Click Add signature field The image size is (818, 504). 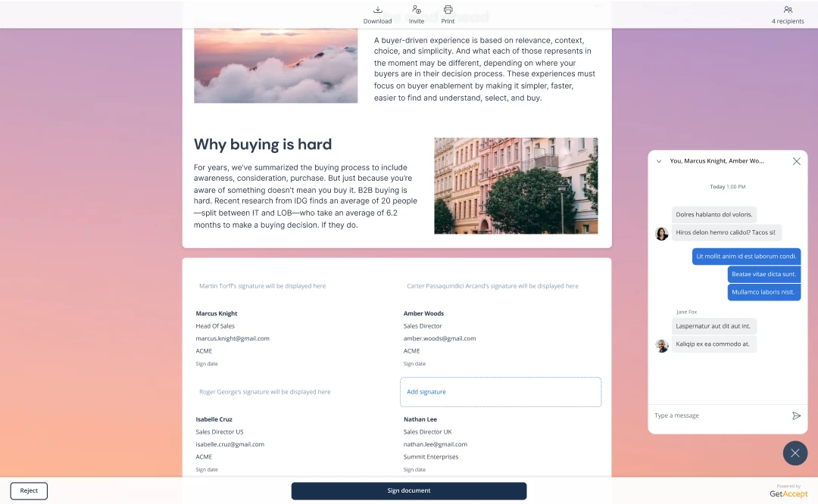tap(501, 392)
